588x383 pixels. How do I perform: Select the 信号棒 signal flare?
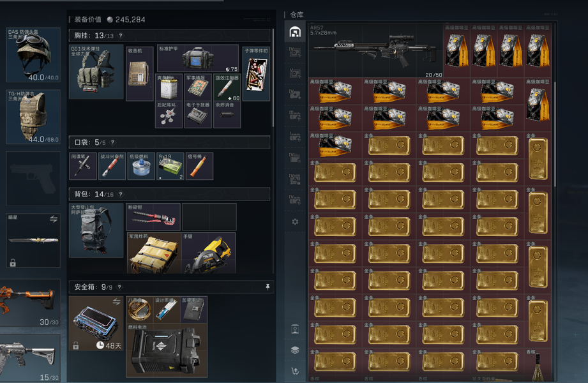(199, 166)
